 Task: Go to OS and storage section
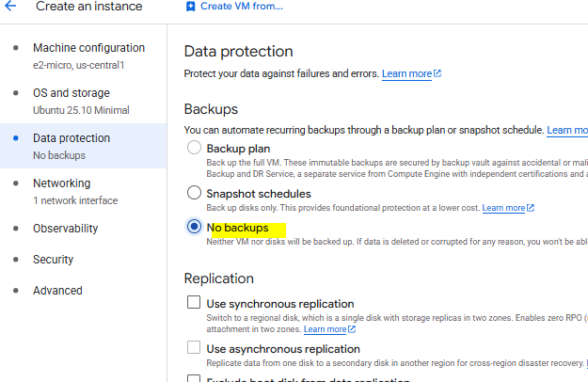pyautogui.click(x=72, y=93)
